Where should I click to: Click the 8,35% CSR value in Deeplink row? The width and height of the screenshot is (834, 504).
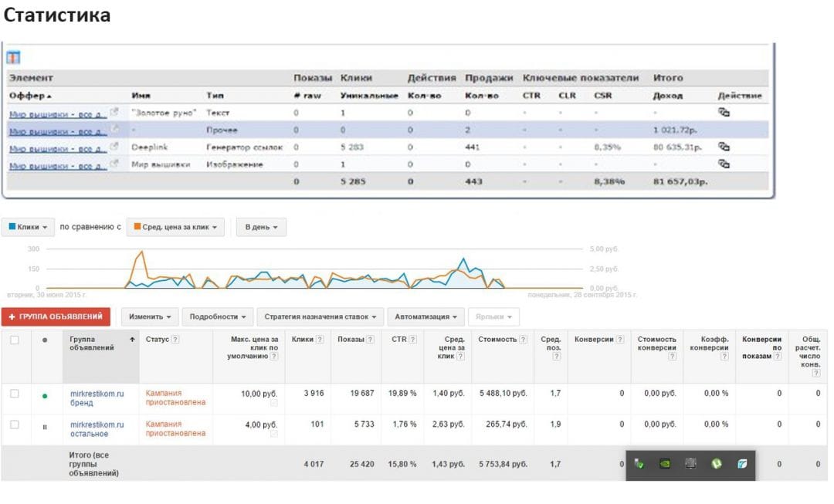pyautogui.click(x=608, y=147)
